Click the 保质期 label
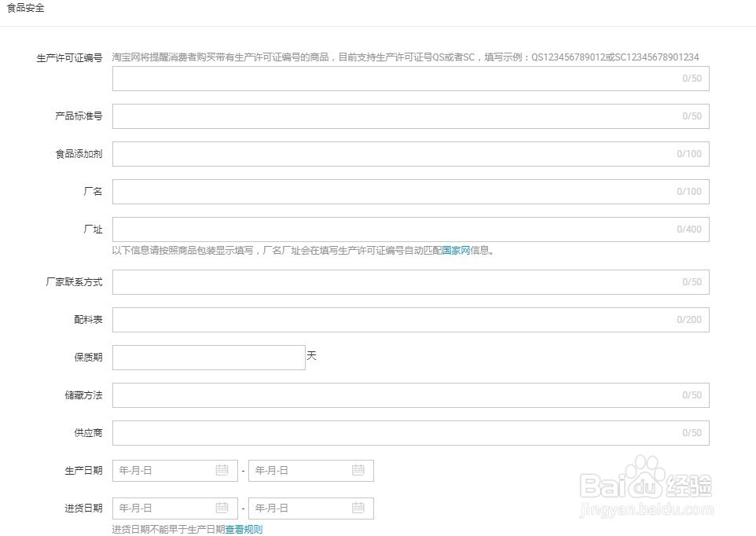Screen dimensions: 756x536 coord(88,357)
